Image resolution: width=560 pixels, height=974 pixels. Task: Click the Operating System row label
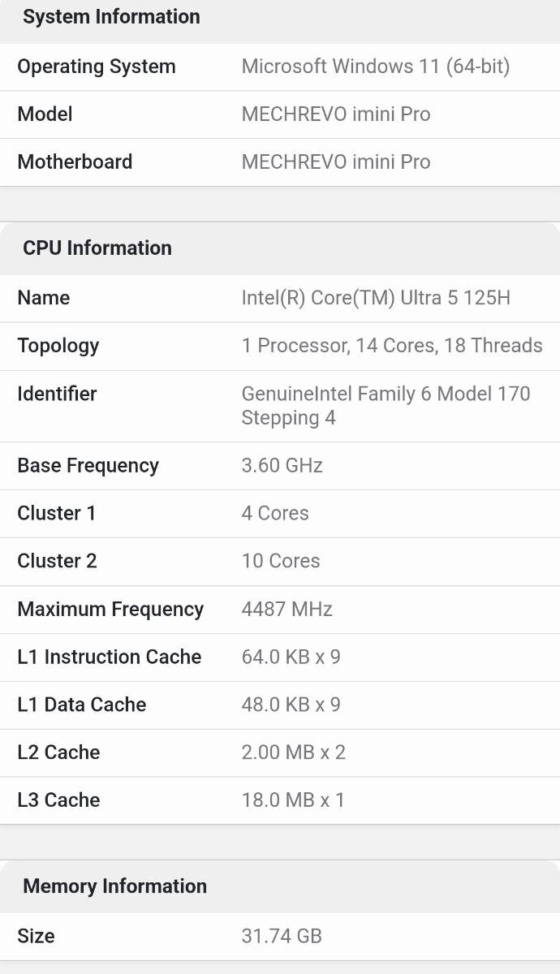(x=97, y=67)
